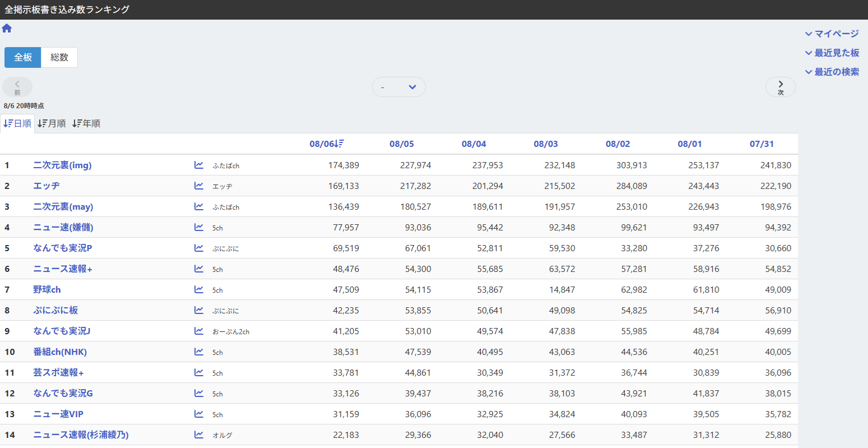Sort by 08/03 column header

546,144
